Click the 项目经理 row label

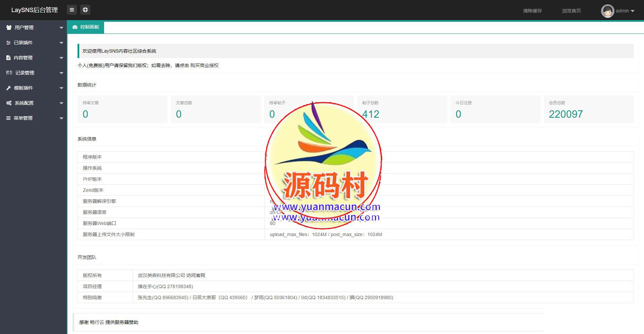tap(92, 286)
